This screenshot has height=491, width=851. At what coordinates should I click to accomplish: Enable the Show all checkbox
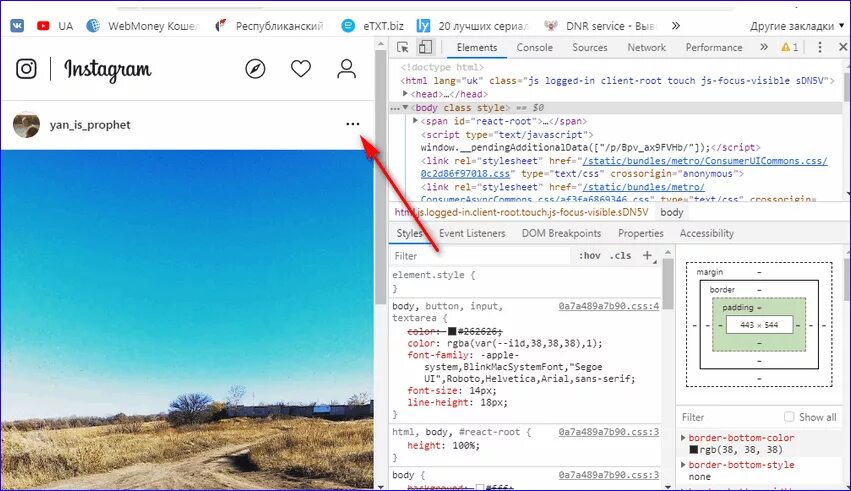coord(789,417)
